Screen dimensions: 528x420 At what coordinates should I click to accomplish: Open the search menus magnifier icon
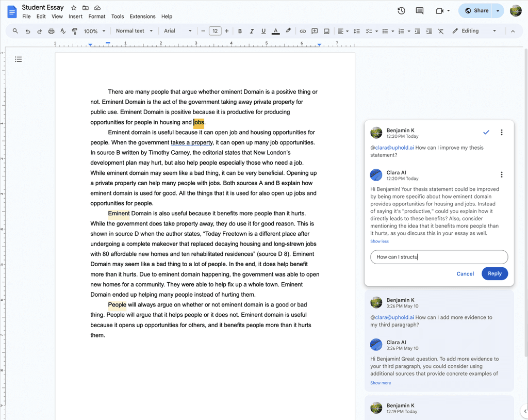click(15, 31)
